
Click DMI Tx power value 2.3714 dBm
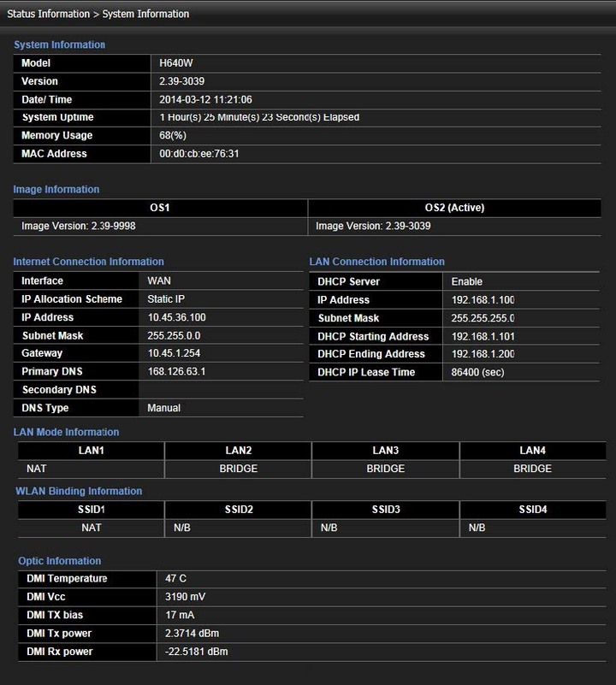192,634
